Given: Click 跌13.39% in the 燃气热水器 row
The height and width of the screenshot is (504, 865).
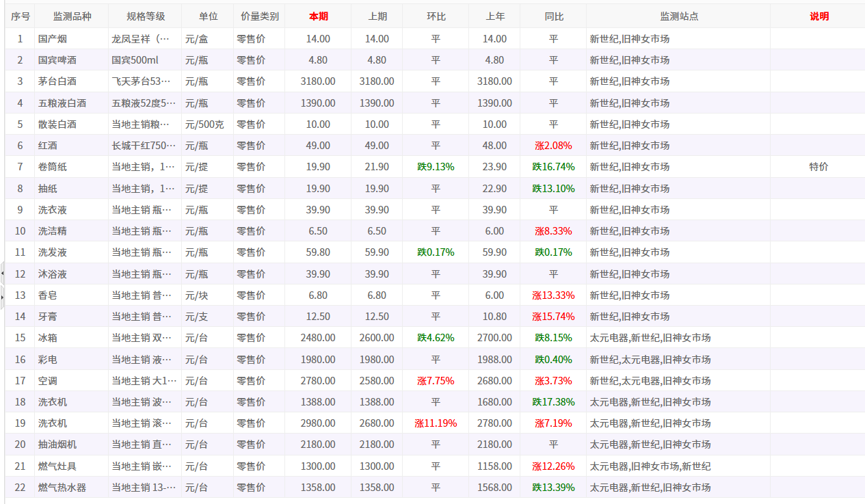Looking at the screenshot, I should (553, 488).
